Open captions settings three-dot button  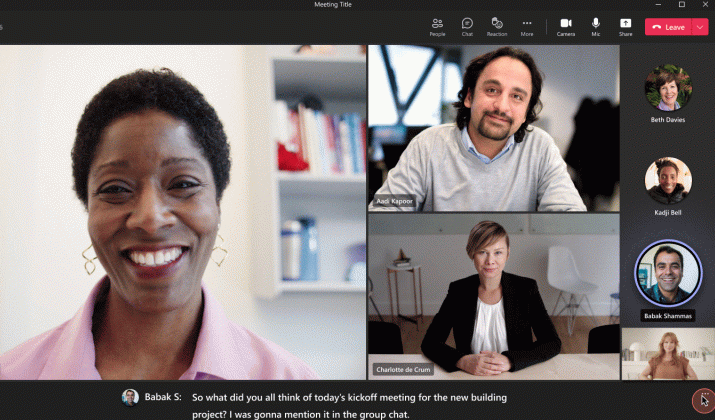[704, 400]
